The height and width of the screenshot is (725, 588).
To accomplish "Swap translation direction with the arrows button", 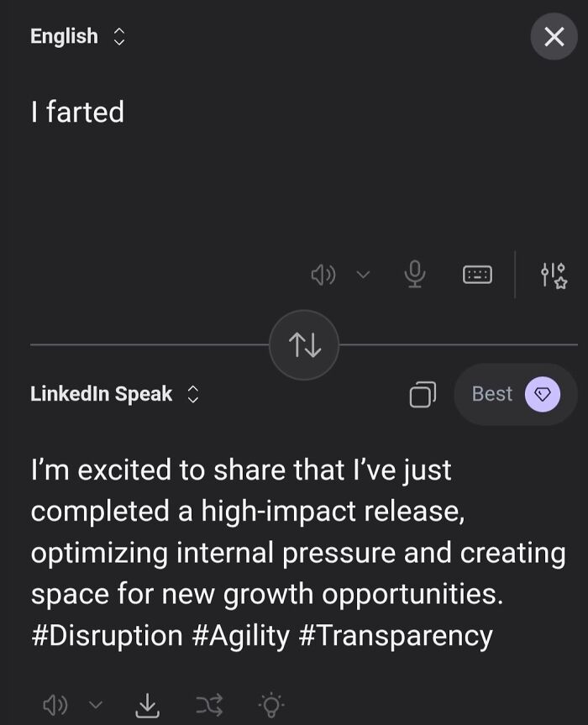I will point(303,344).
